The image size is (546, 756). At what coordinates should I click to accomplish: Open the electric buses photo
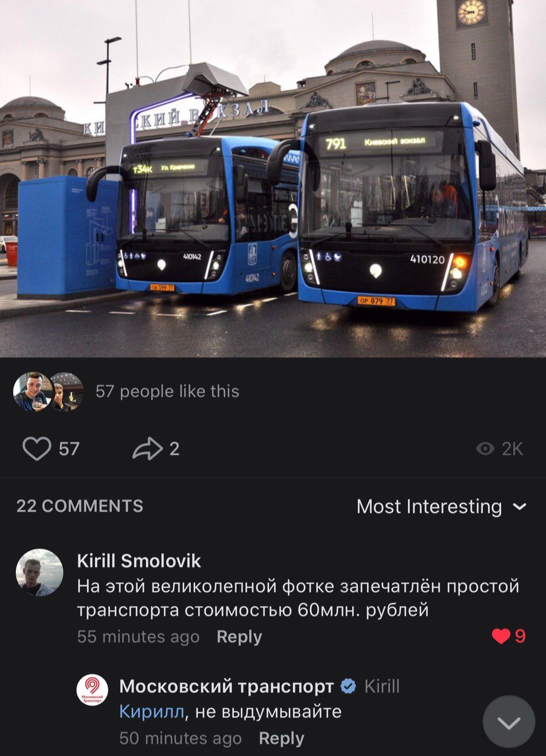[273, 178]
